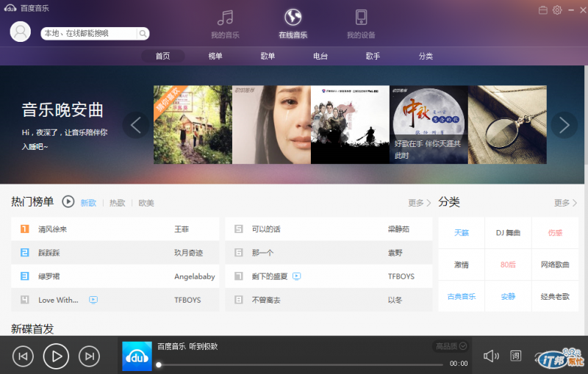Image resolution: width=588 pixels, height=374 pixels.
Task: Select 欧美 chart filter
Action: (x=146, y=203)
